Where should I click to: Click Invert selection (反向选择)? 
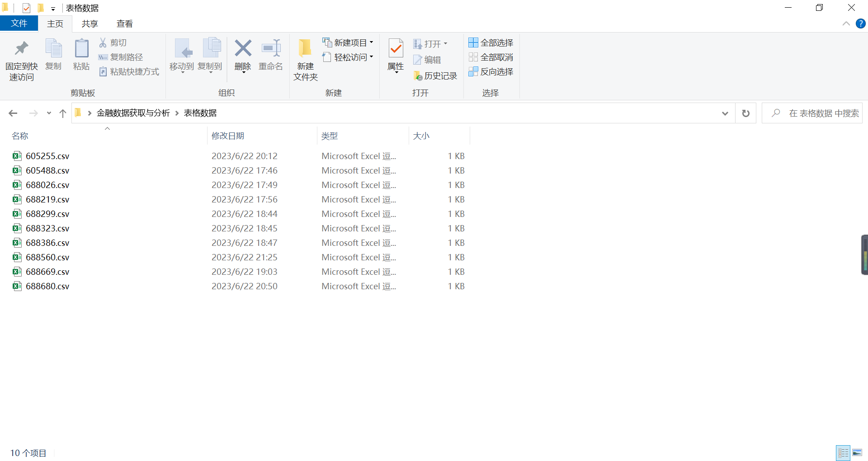491,71
